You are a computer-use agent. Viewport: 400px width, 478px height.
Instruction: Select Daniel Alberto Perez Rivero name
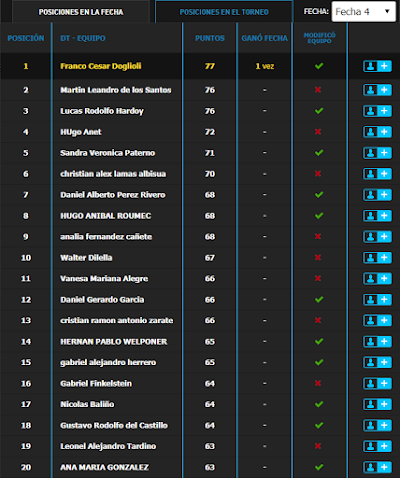pos(113,195)
